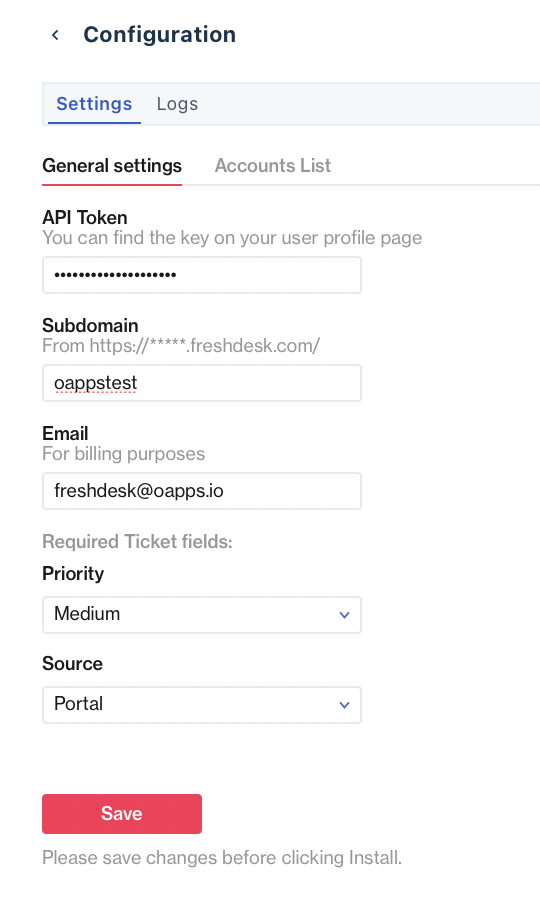Save the configuration changes
Screen dimensions: 540x902
click(x=122, y=814)
